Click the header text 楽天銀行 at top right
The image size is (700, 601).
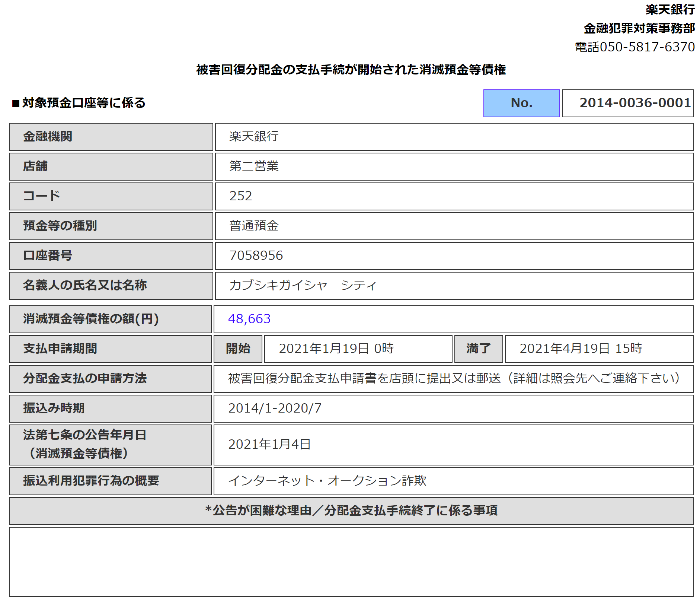coord(670,9)
